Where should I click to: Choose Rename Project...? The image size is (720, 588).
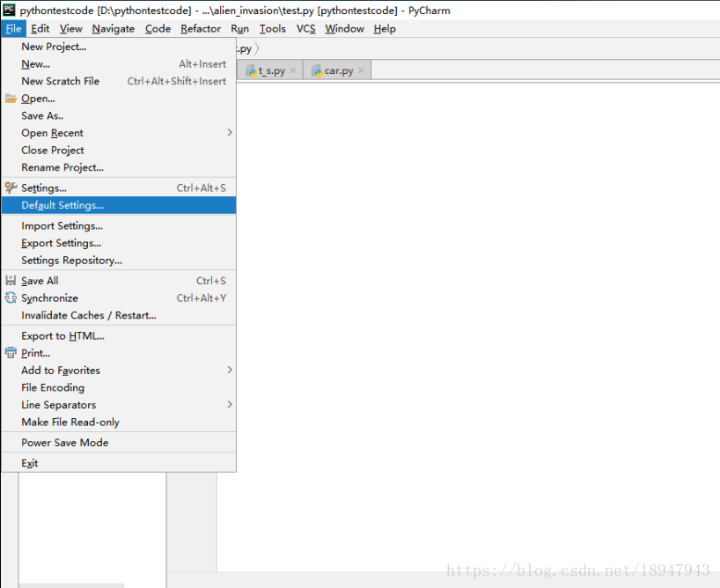(119, 167)
